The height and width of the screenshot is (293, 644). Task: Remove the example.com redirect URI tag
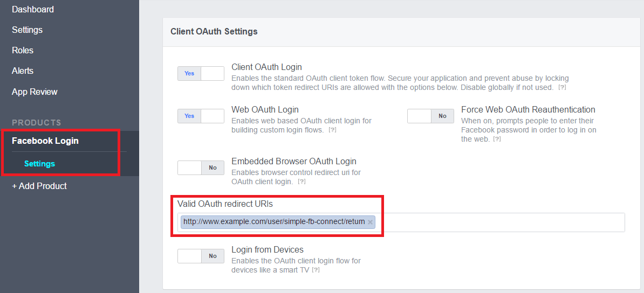coord(370,222)
